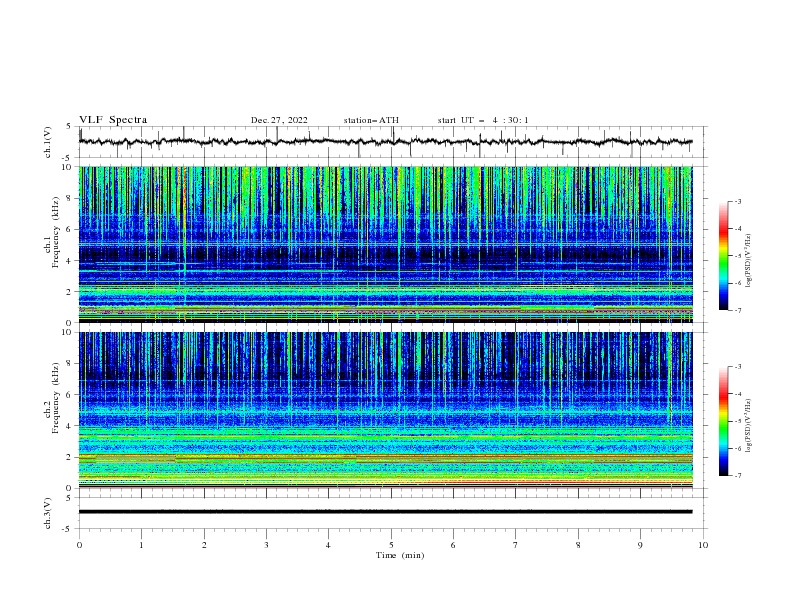This screenshot has height=612, width=792.
Task: Click the ch.2 spectrogram panel
Action: click(385, 410)
